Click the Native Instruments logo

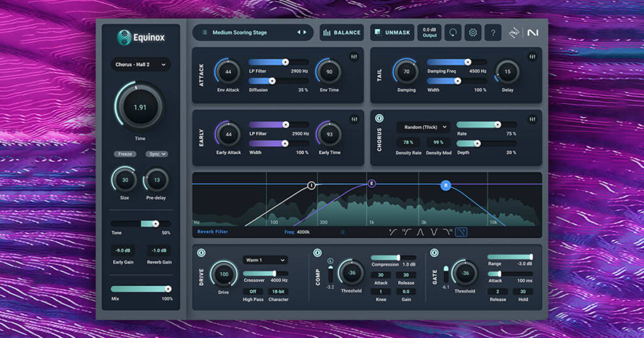pos(533,33)
